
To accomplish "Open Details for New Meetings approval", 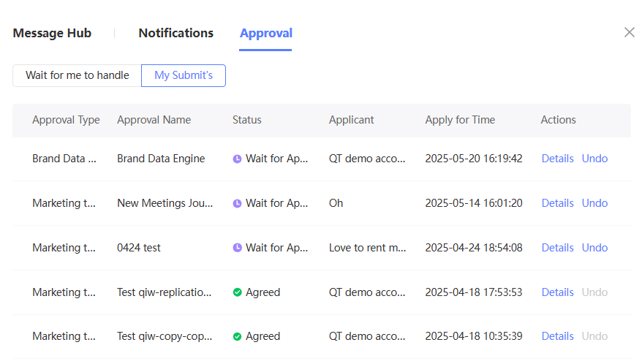I will pos(557,203).
